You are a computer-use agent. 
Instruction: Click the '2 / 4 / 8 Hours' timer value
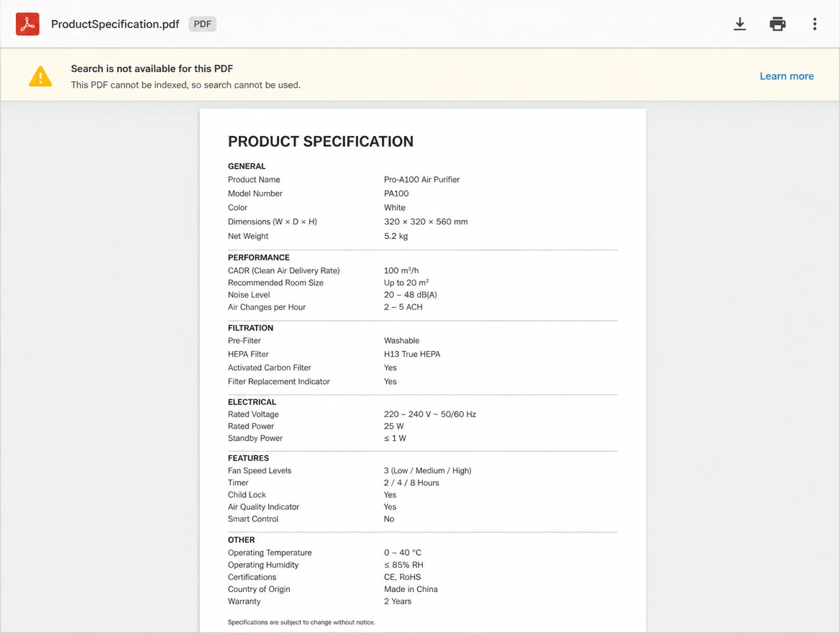pos(411,483)
